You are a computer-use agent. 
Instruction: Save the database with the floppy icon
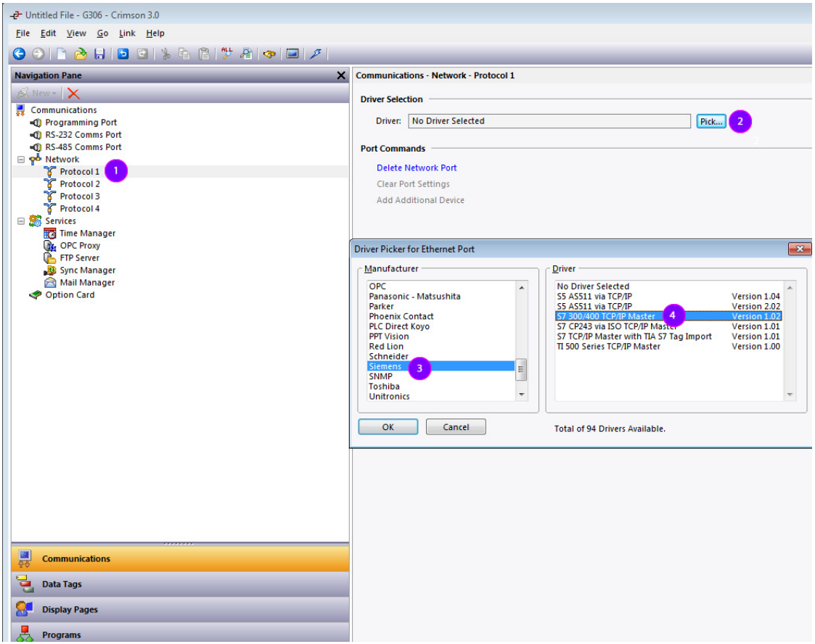click(100, 54)
